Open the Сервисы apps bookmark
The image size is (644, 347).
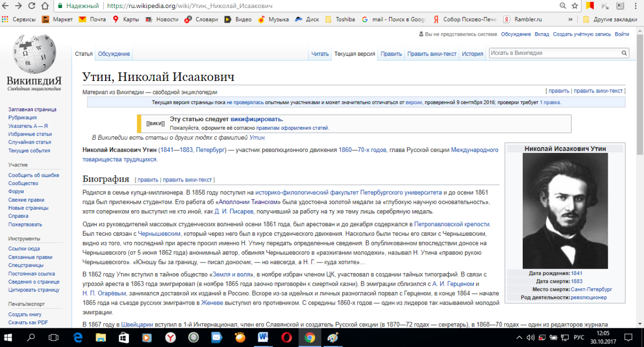click(19, 20)
